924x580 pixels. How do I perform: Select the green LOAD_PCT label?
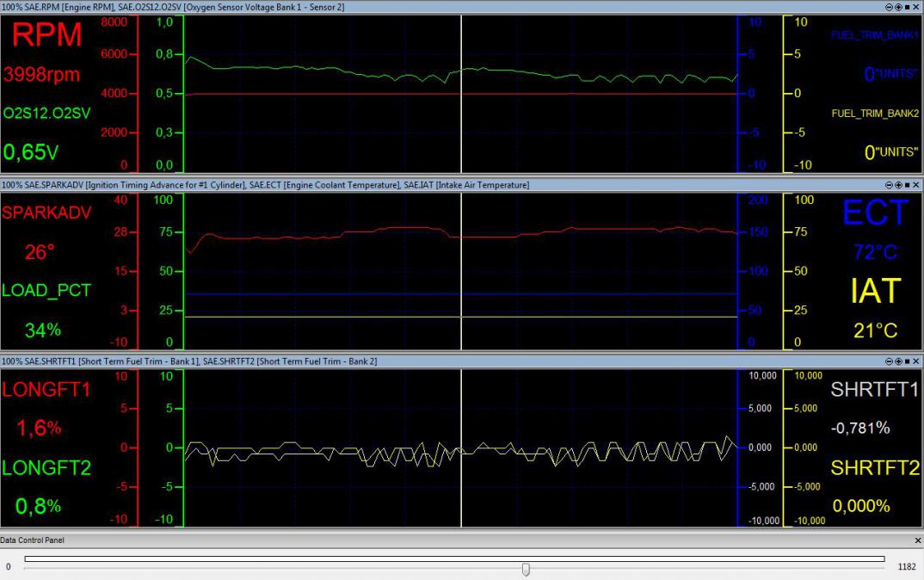(x=46, y=291)
